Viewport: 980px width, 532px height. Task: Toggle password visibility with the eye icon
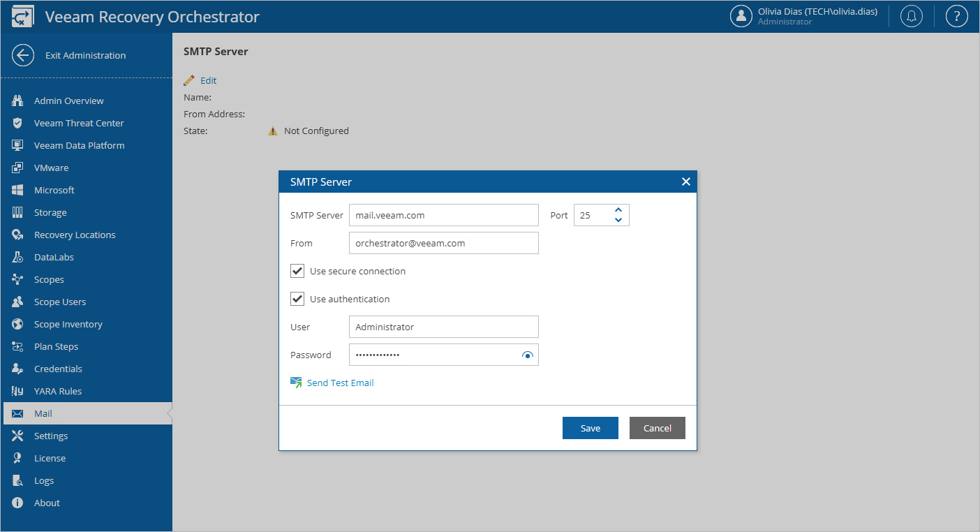528,355
